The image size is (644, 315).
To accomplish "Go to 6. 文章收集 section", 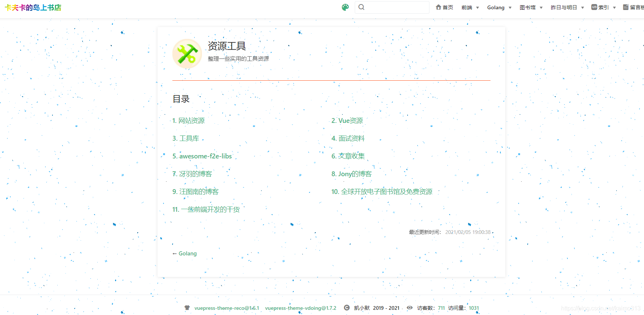I will 348,156.
